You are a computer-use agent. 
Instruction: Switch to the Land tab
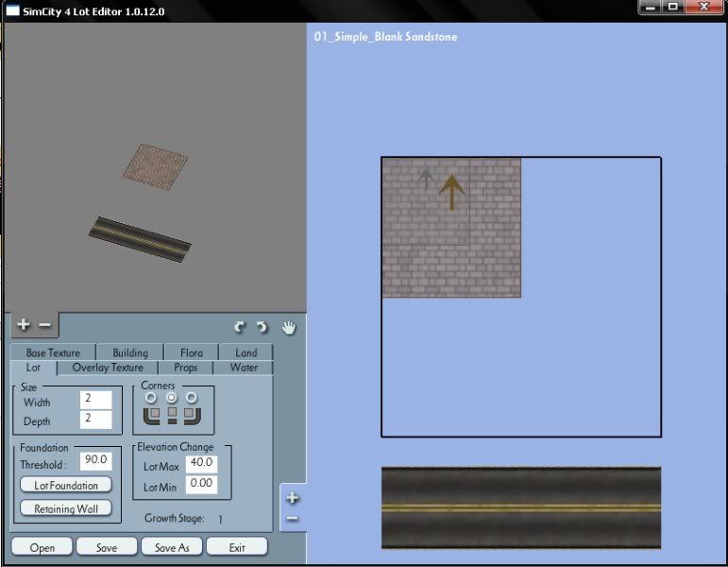click(245, 352)
